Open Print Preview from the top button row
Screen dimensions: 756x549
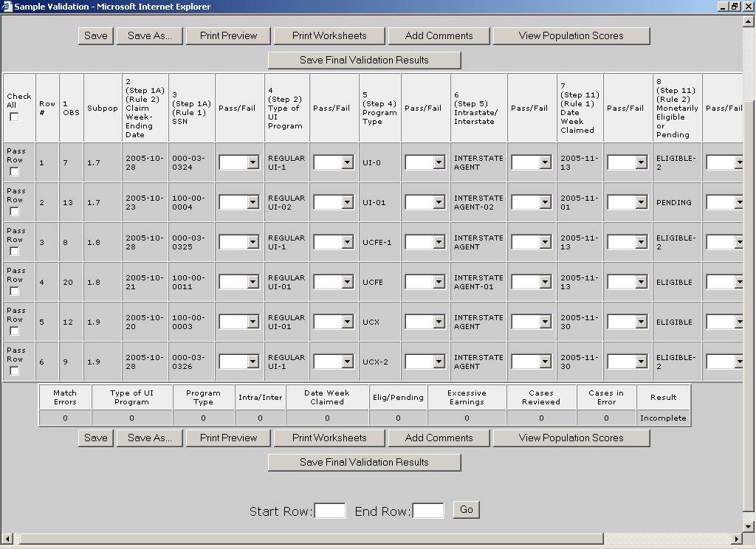pos(228,35)
